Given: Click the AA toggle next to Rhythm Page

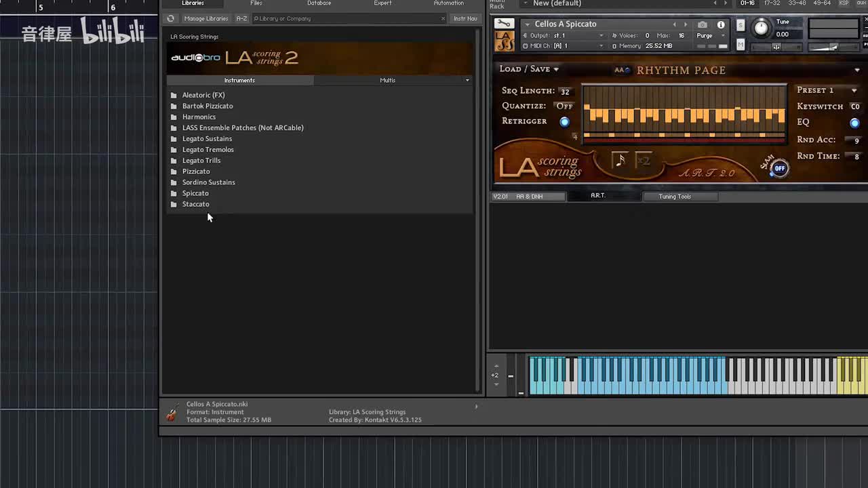Looking at the screenshot, I should click(622, 70).
